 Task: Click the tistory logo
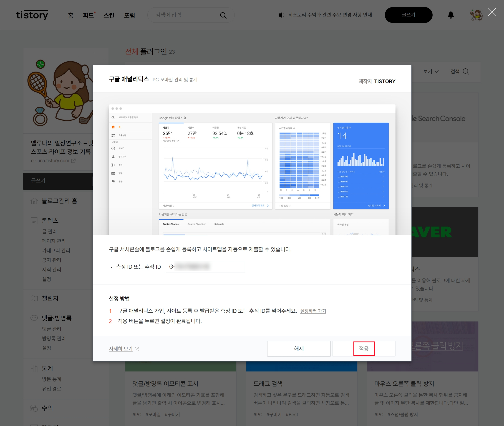32,15
